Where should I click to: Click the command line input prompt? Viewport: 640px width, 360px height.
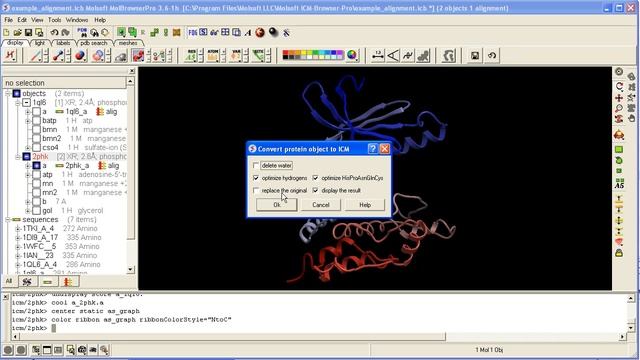pyautogui.click(x=54, y=328)
